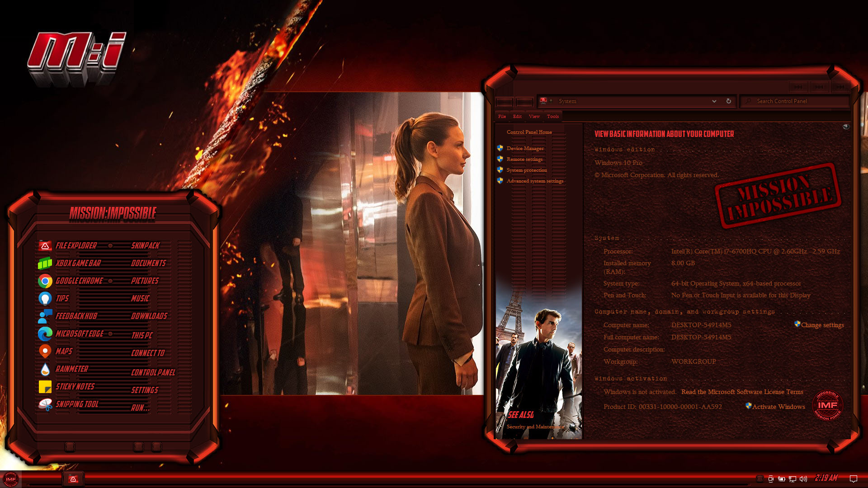The width and height of the screenshot is (868, 488).
Task: Expand the address bar history dropdown
Action: click(714, 101)
